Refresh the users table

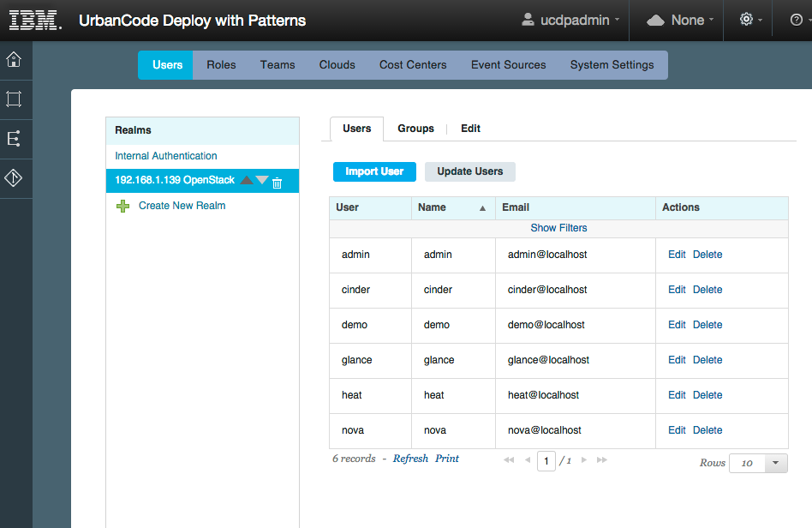(410, 459)
